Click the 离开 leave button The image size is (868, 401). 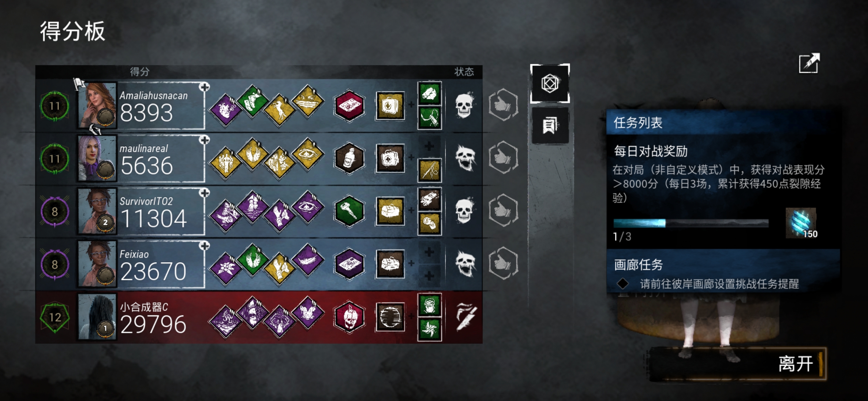[x=738, y=364]
